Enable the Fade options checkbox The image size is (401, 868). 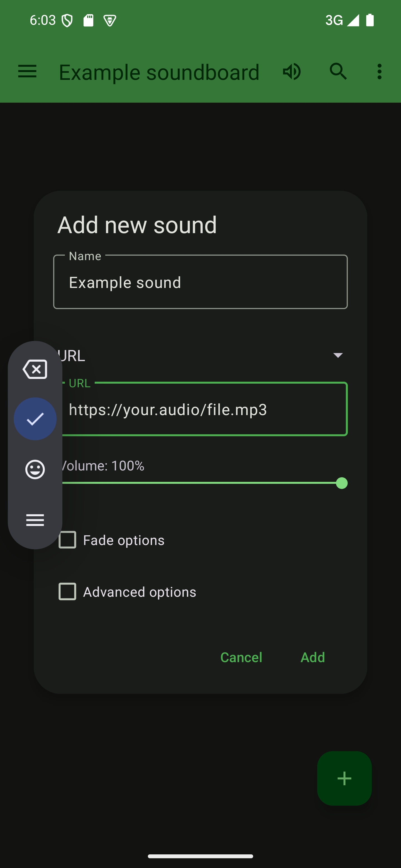[67, 540]
